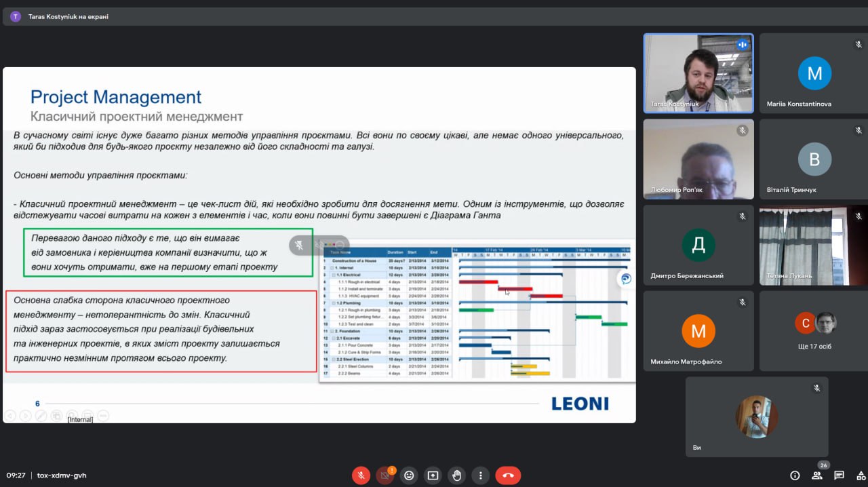
Task: Click the present screen button
Action: click(x=433, y=475)
